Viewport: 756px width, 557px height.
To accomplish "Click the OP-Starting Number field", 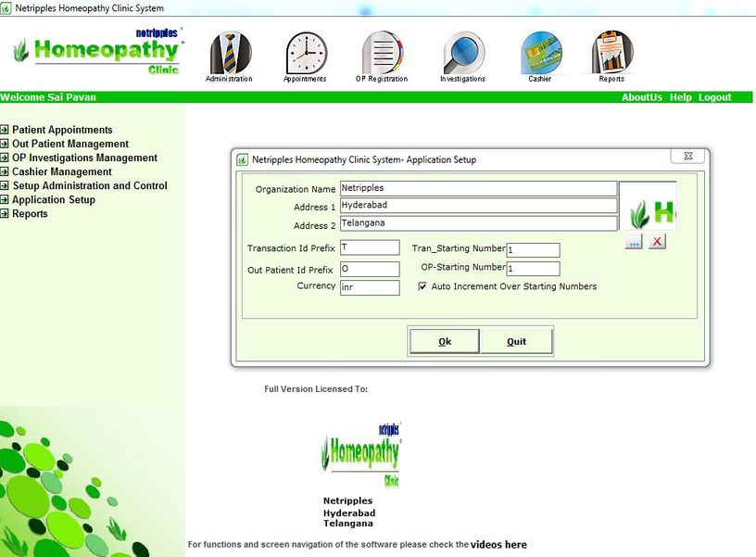I will point(534,269).
